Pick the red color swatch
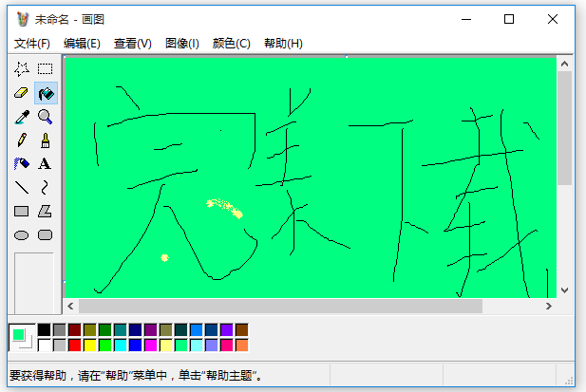 [x=75, y=345]
